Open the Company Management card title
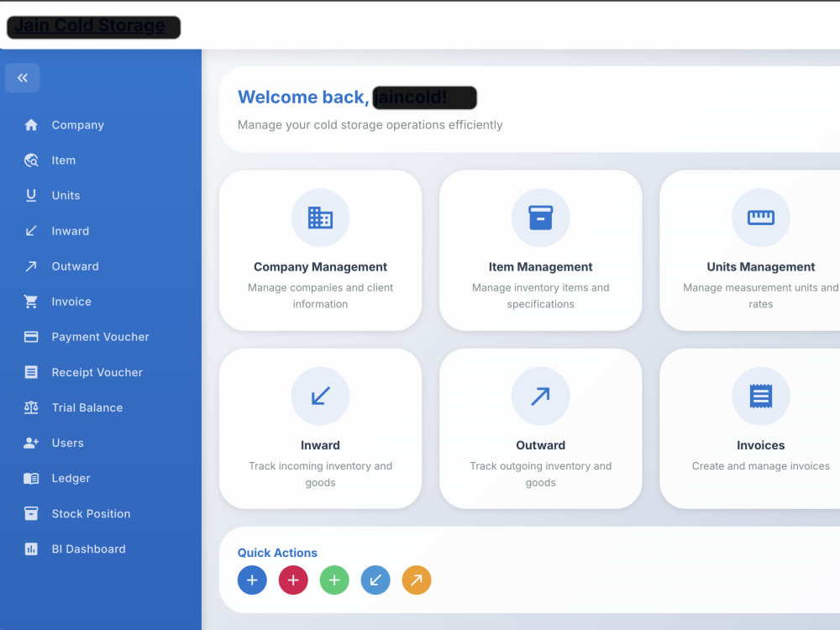The height and width of the screenshot is (630, 840). coord(320,267)
